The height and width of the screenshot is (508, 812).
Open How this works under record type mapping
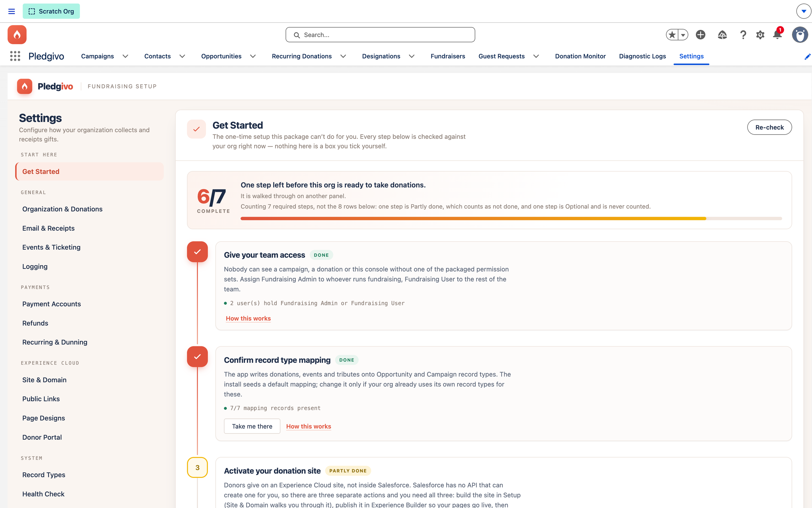[309, 426]
